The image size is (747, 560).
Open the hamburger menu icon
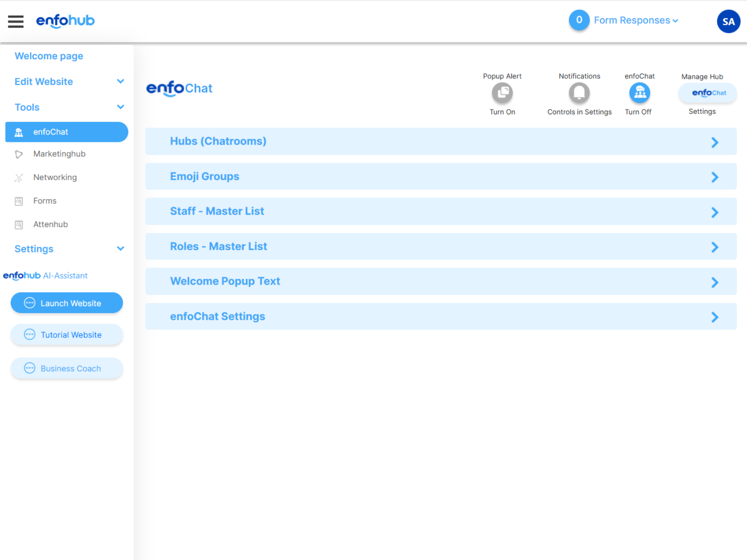tap(16, 21)
